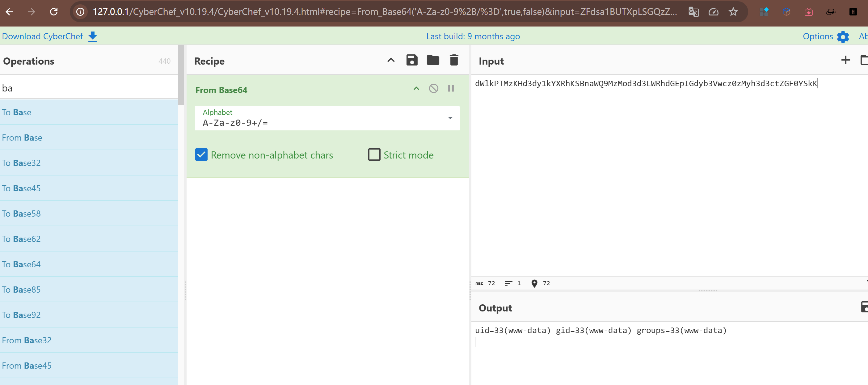The width and height of the screenshot is (868, 385).
Task: Collapse the From Base64 operation arguments
Action: [416, 88]
